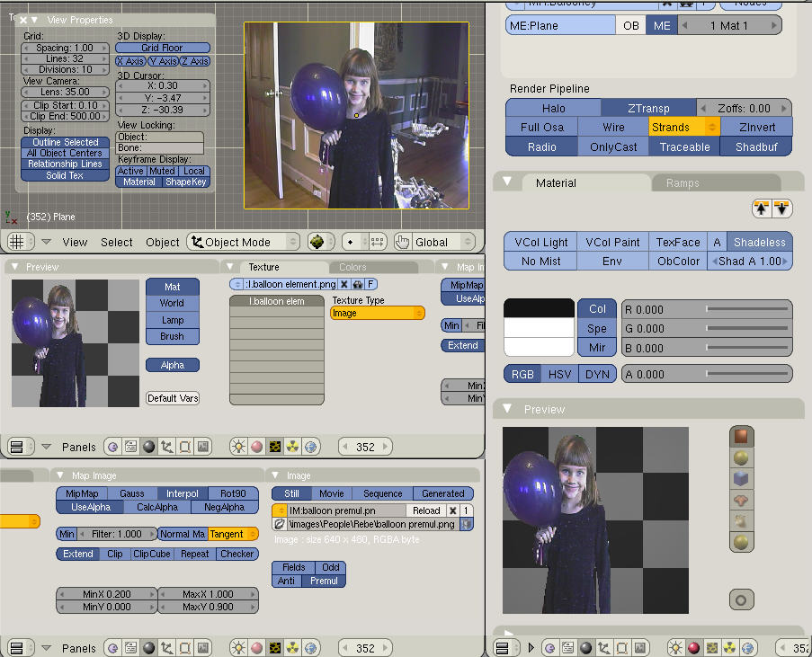Toggle Traceable in Render Pipeline

click(684, 147)
